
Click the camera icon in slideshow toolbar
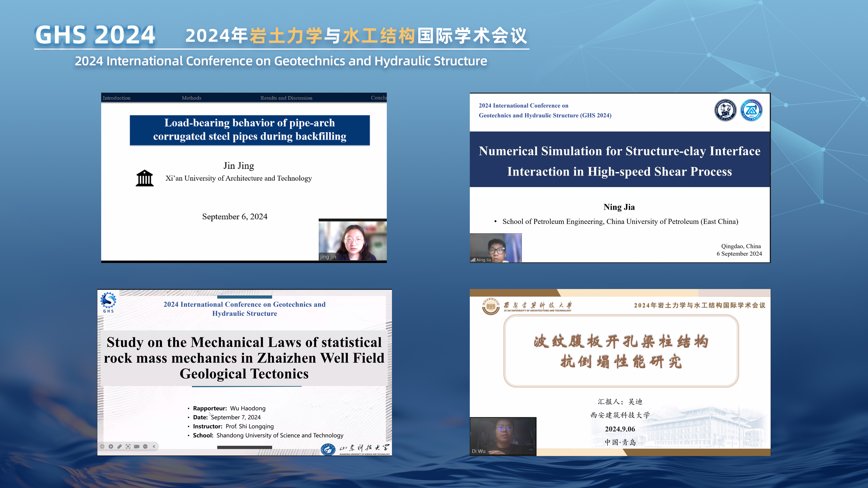pos(136,446)
